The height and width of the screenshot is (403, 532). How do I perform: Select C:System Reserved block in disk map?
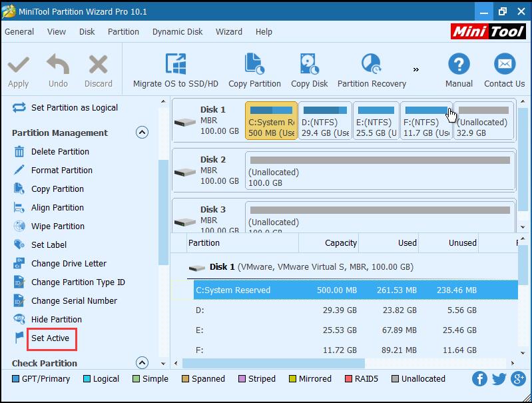(271, 121)
